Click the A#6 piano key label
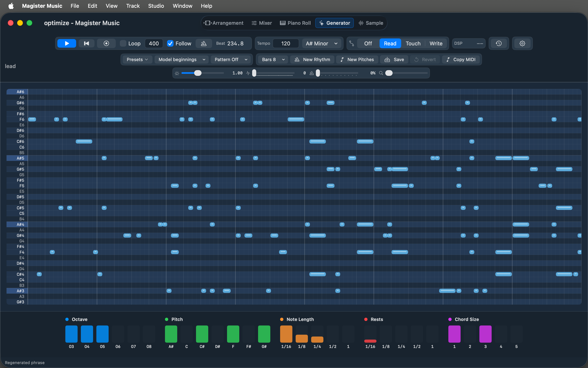This screenshot has height=368, width=588. (x=17, y=92)
